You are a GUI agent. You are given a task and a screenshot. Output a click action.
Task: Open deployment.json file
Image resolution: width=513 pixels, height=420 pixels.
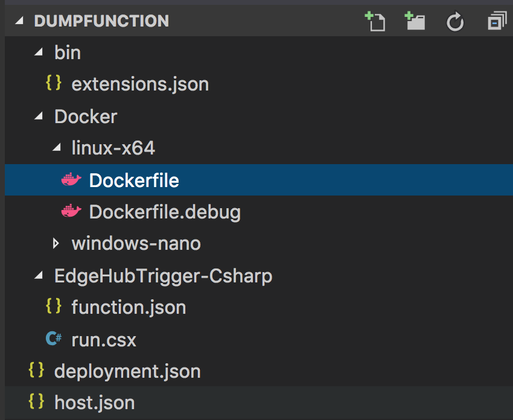point(127,372)
